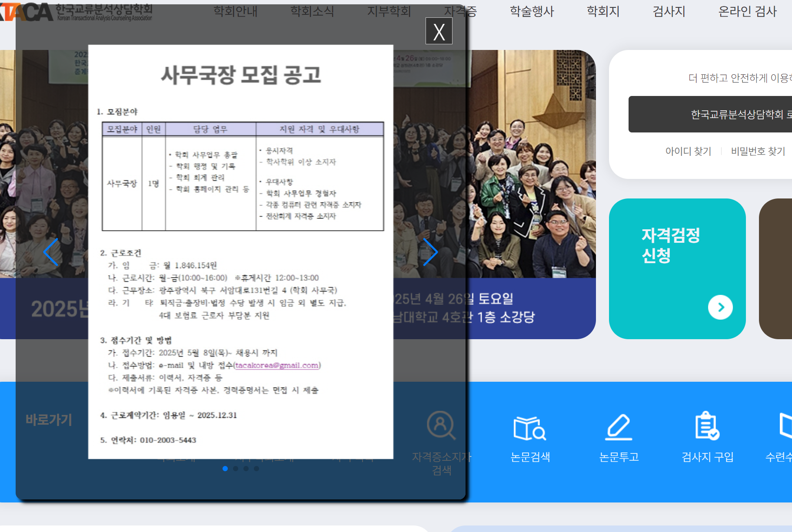The width and height of the screenshot is (792, 532).
Task: Open the 자격검정 신청 teal card
Action: [677, 269]
